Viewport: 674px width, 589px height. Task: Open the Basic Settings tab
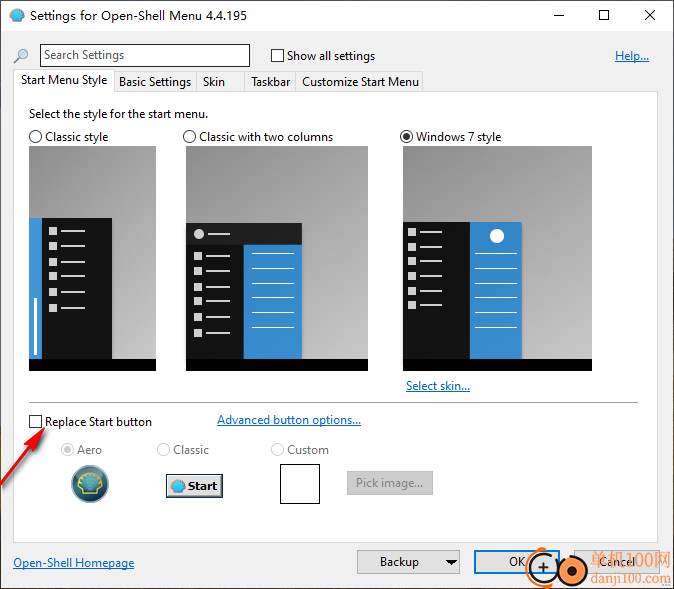click(155, 82)
